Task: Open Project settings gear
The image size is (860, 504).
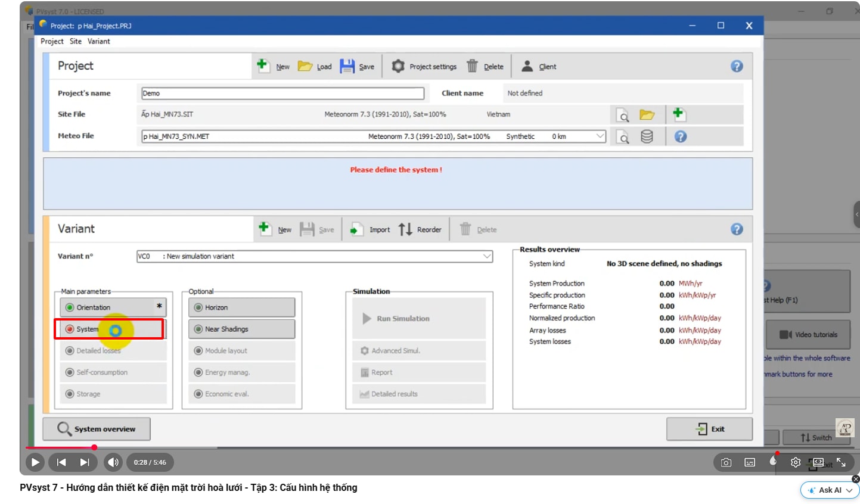Action: 424,66
